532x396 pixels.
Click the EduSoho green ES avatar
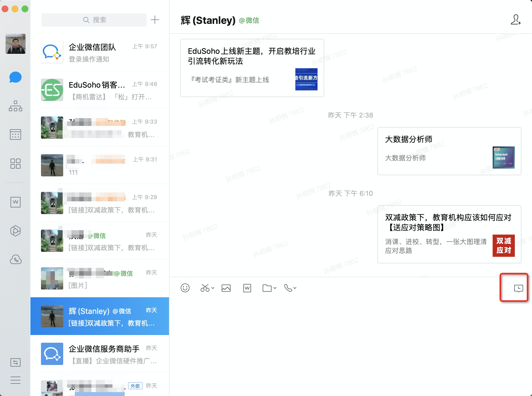point(52,90)
